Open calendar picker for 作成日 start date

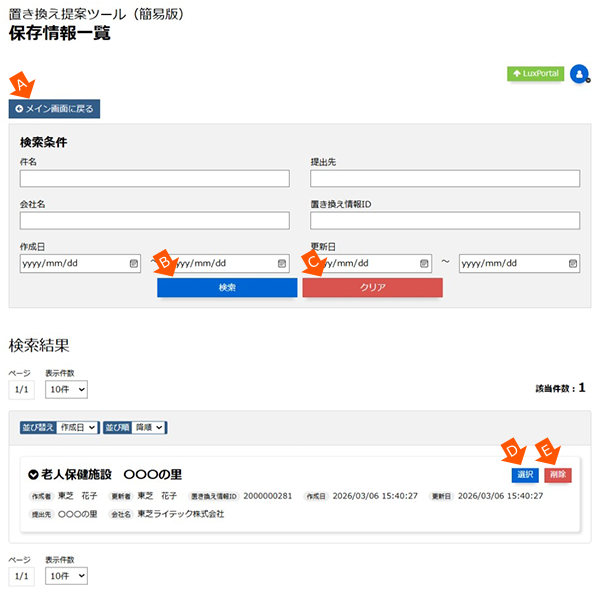(x=133, y=264)
